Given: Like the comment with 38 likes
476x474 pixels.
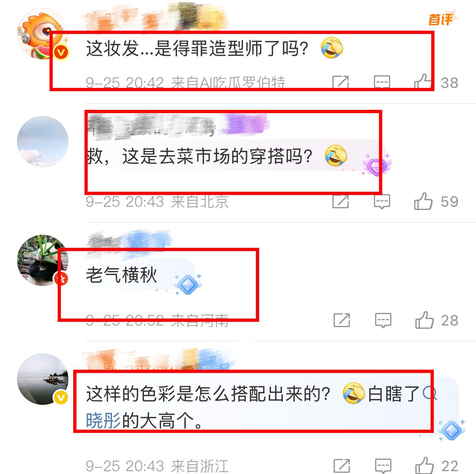Looking at the screenshot, I should click(x=423, y=81).
